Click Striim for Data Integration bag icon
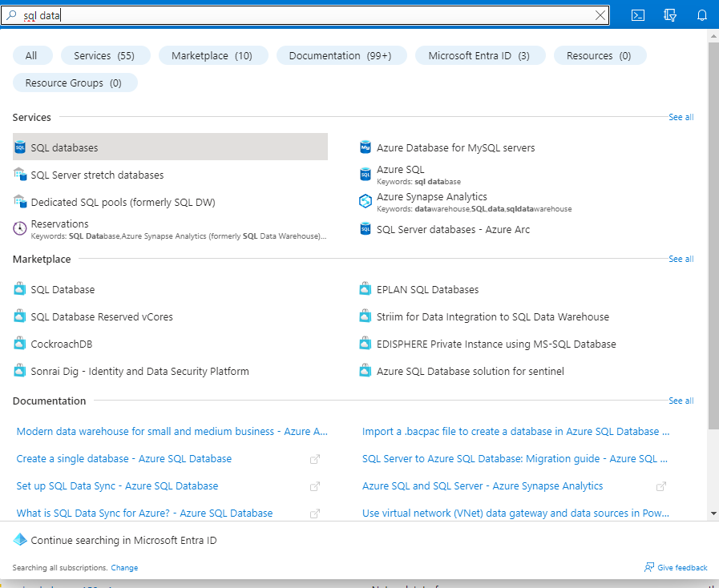The image size is (719, 588). [x=365, y=316]
